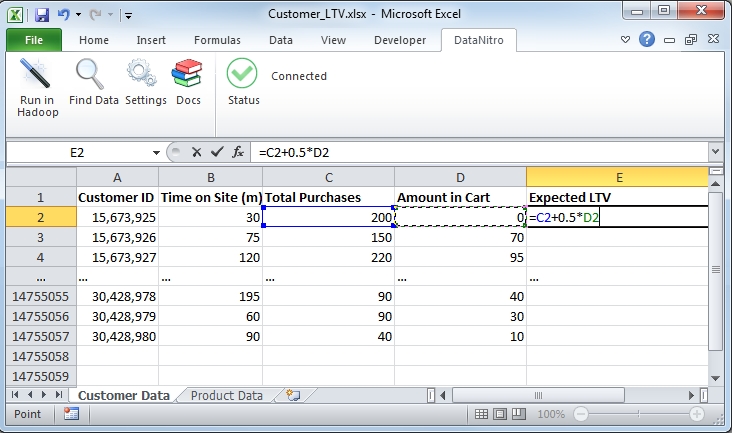
Task: Click the vertical scrollbar thumb
Action: click(715, 270)
